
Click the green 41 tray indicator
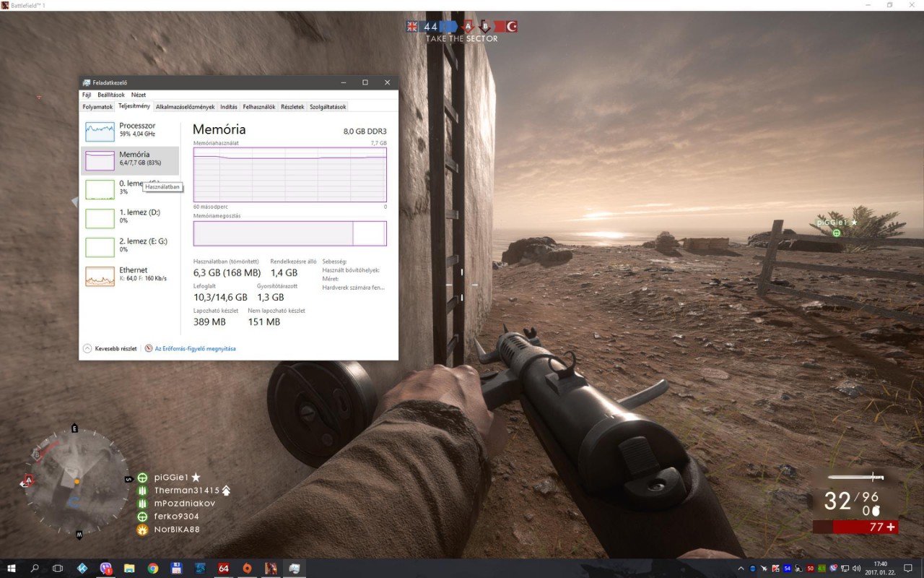pos(821,568)
